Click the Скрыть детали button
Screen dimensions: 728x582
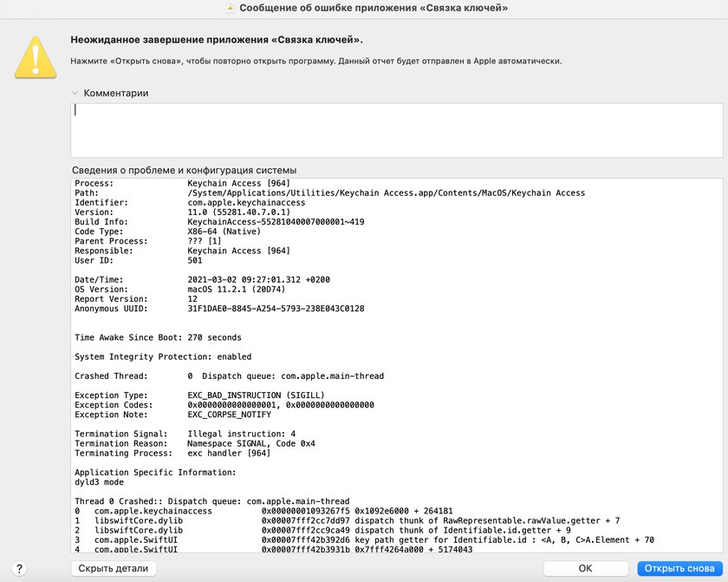(x=114, y=568)
